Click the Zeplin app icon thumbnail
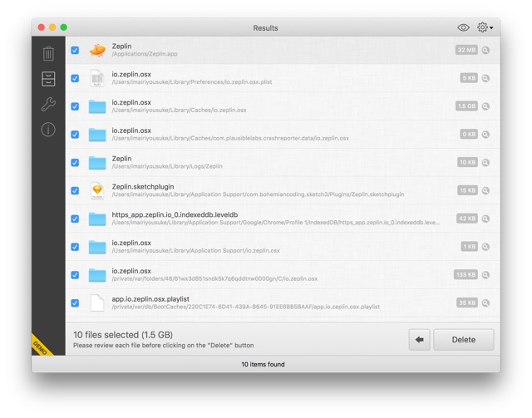This screenshot has width=532, height=418. [97, 50]
